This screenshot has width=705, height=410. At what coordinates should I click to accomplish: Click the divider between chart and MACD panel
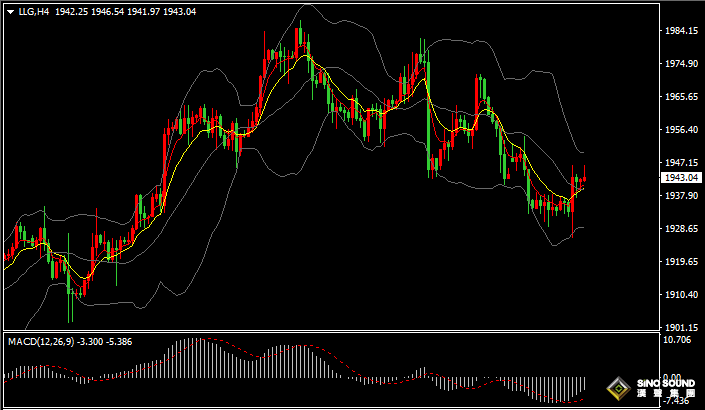pos(330,333)
